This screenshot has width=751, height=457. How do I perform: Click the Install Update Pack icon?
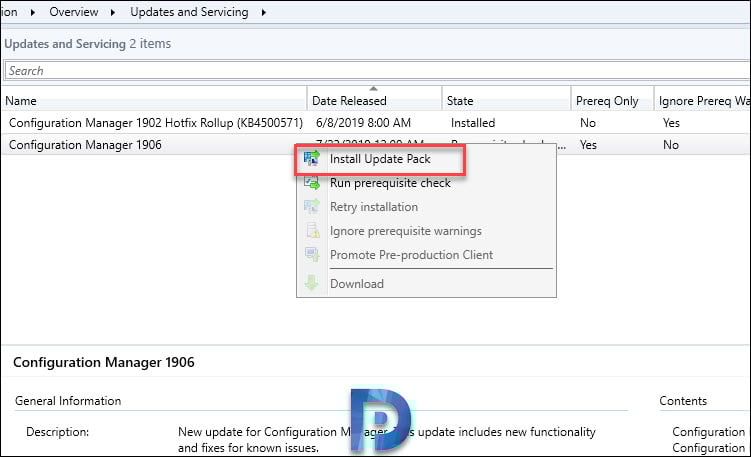[312, 158]
